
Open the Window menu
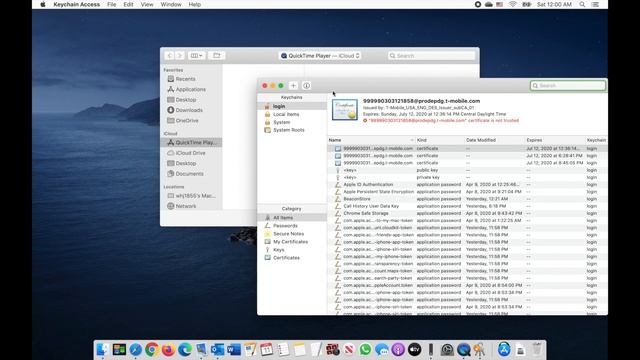click(x=171, y=4)
